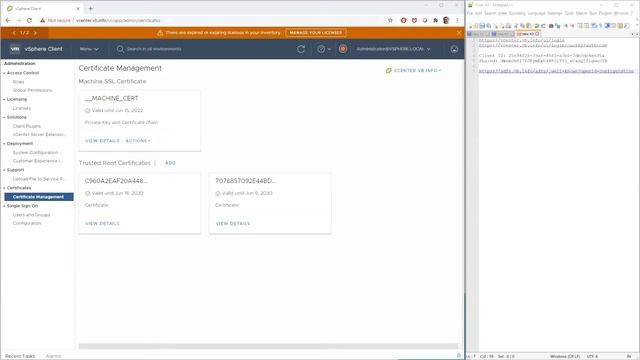This screenshot has height=360, width=640.
Task: View details of C960A2EAF20A448 certificate
Action: coord(102,224)
